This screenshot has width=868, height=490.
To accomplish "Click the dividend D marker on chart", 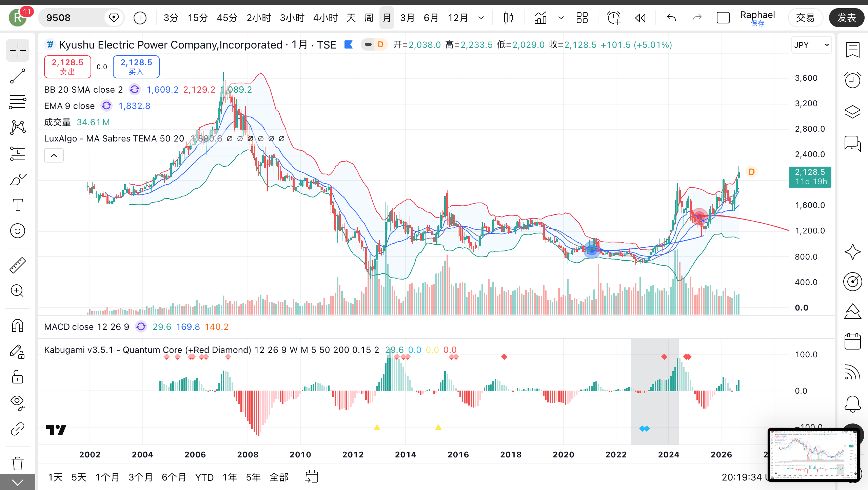I will pos(752,172).
